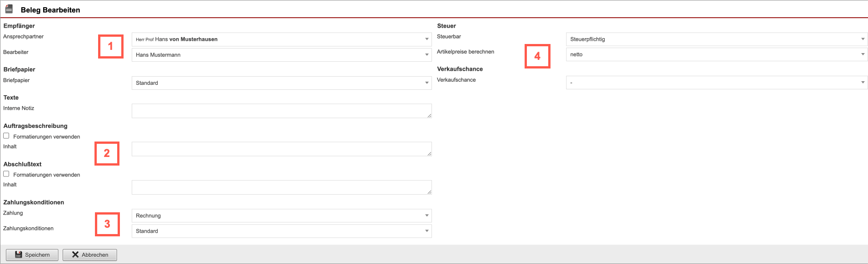868x264 pixels.
Task: Enable Formatierungen verwenden under Auftragsbeschreibung
Action: [6, 136]
